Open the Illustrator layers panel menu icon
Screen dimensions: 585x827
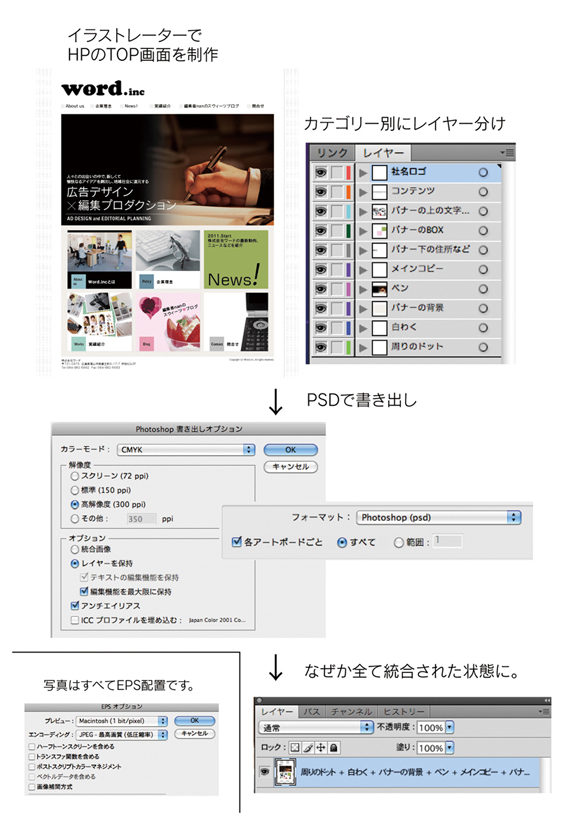pos(507,153)
